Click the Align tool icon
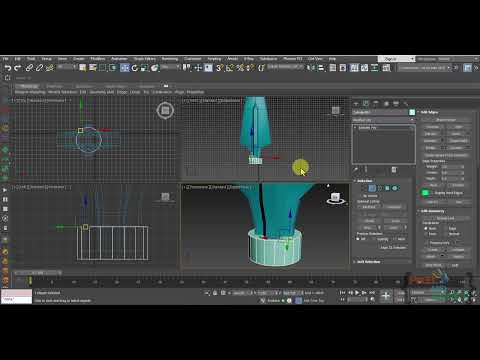 click(x=321, y=68)
